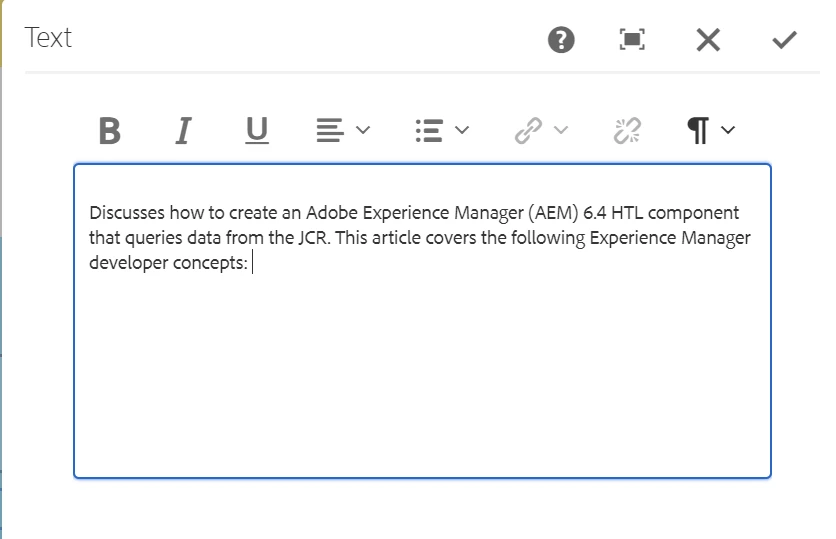836x539 pixels.
Task: Click inside the rich text editor area
Action: click(x=422, y=321)
